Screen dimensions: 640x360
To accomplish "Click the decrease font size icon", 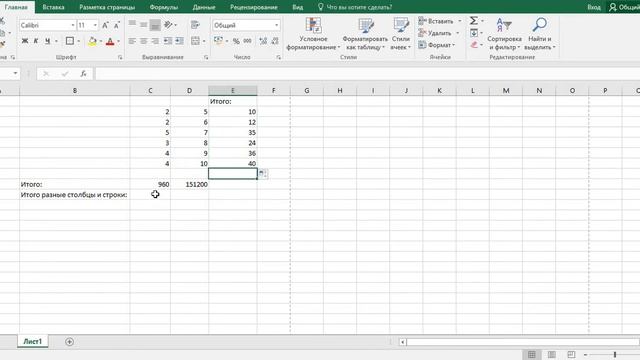I will coord(117,25).
